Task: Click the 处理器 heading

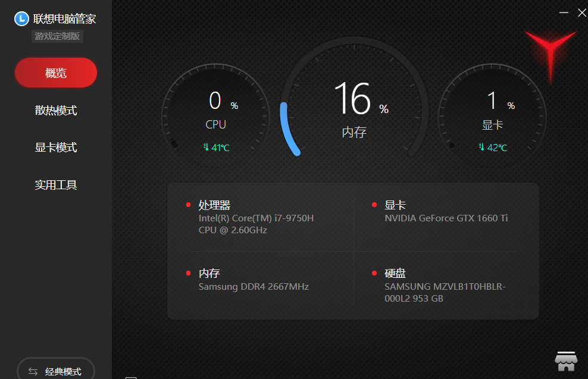Action: click(214, 205)
